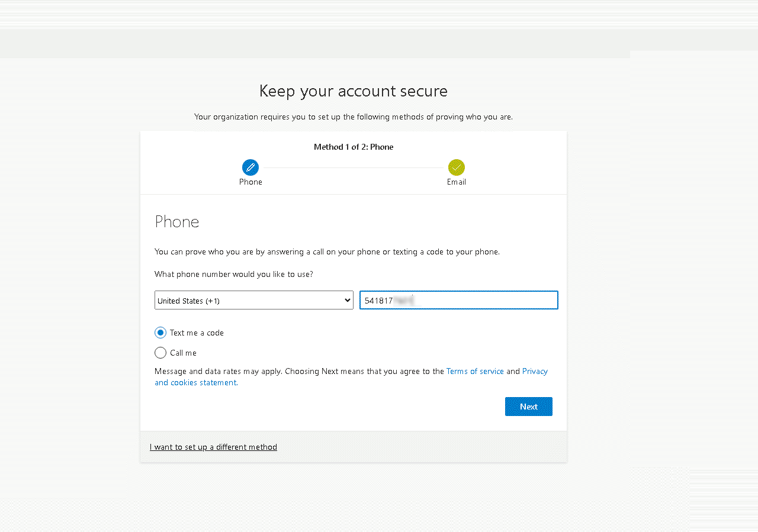The width and height of the screenshot is (758, 532).
Task: Click I want to set up a different method
Action: pyautogui.click(x=213, y=447)
